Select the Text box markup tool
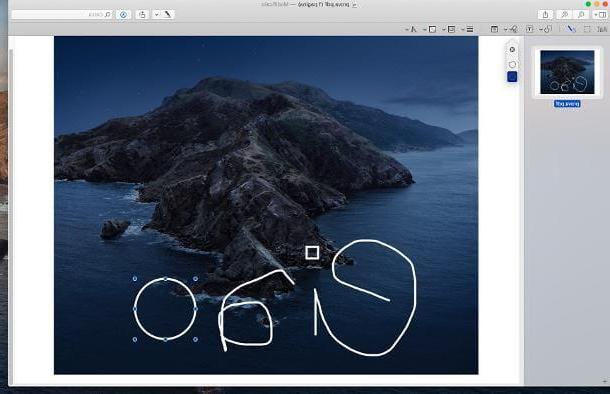 coord(529,29)
